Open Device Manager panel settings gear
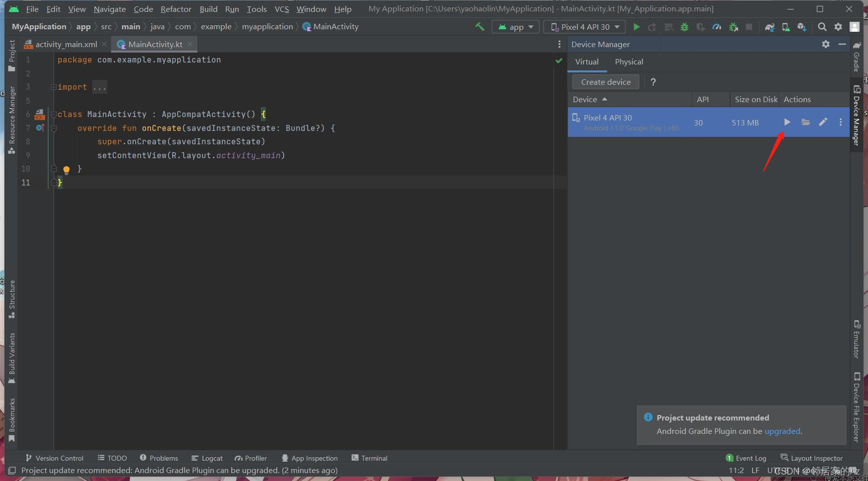The width and height of the screenshot is (868, 481). click(x=826, y=44)
